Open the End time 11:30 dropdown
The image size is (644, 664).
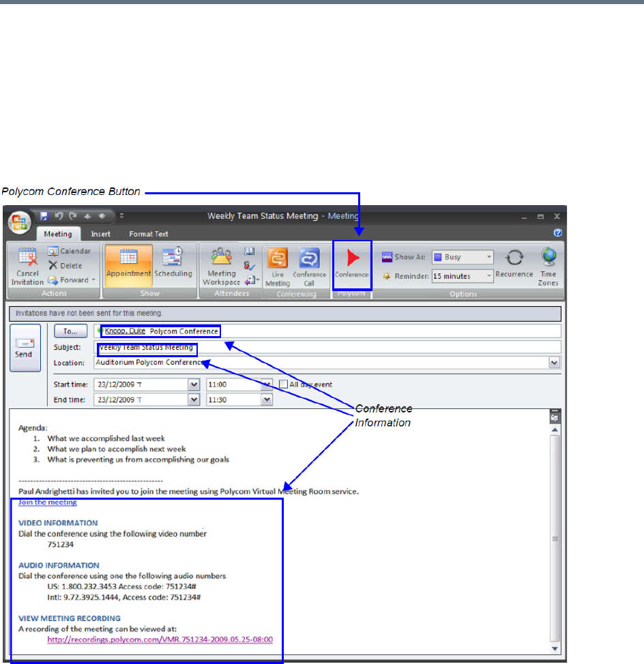coord(267,399)
